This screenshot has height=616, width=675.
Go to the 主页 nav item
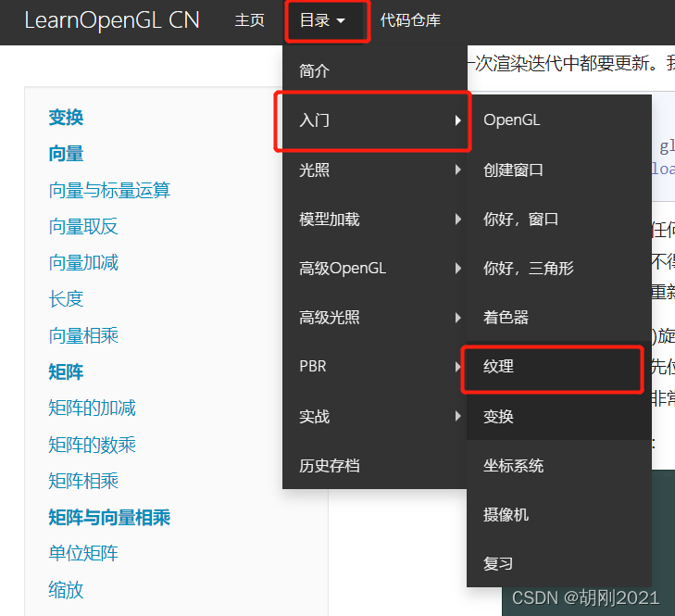249,20
